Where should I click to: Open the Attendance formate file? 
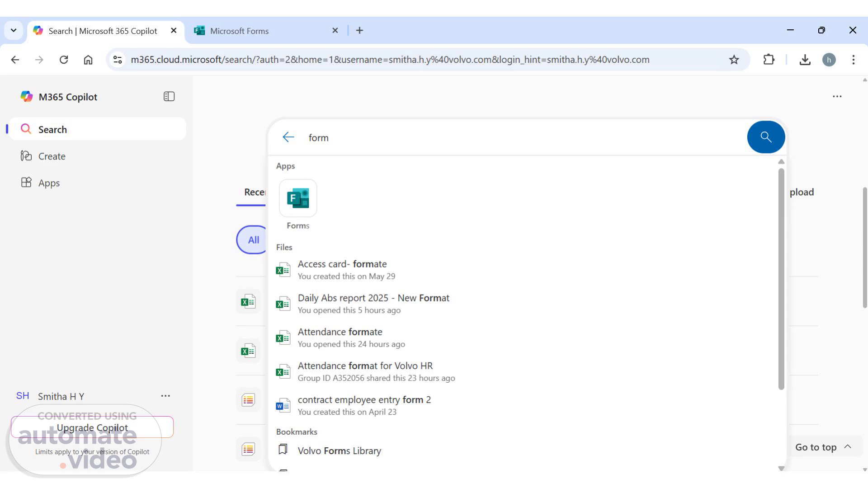click(x=523, y=338)
